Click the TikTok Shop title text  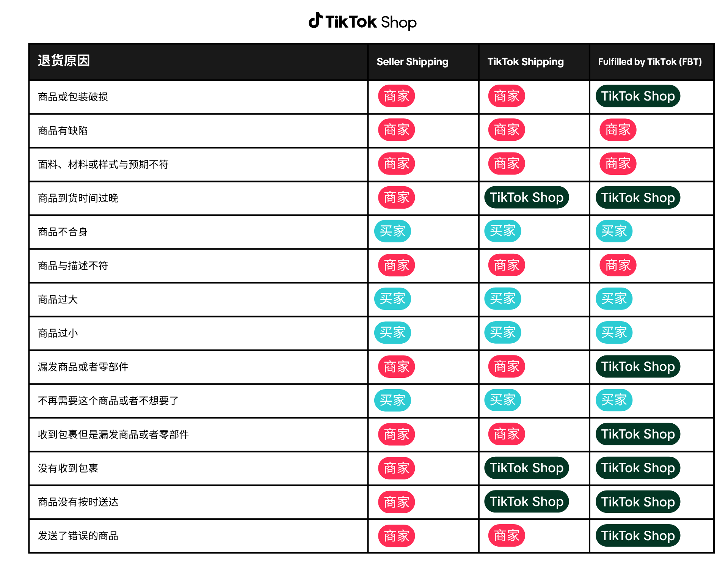click(370, 22)
